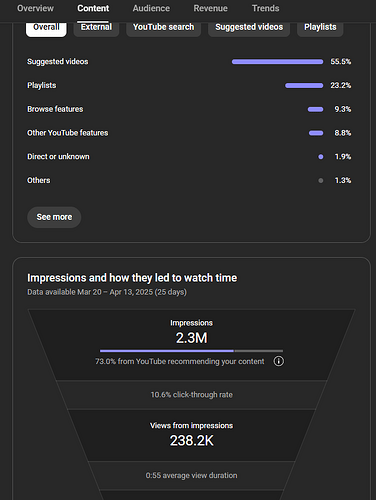Click the Suggested videos traffic source row
Image resolution: width=376 pixels, height=500 pixels.
[x=189, y=62]
